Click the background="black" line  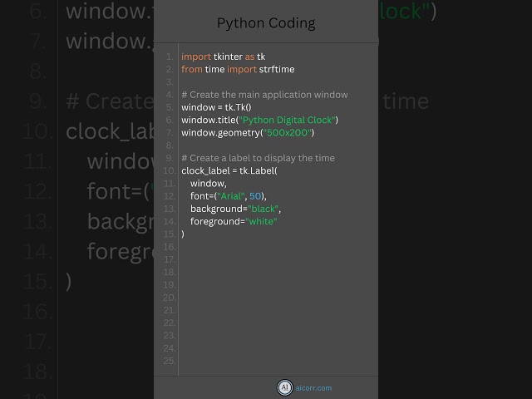coord(235,209)
